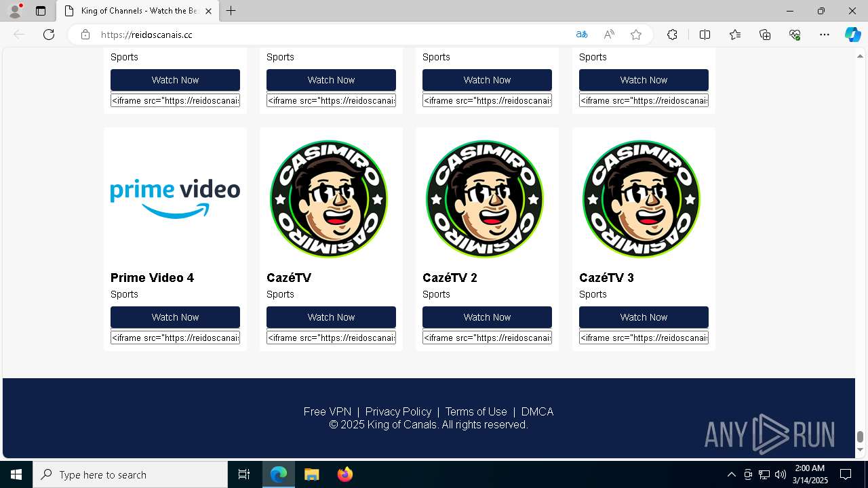Click the scrollbar down arrow

tap(861, 449)
